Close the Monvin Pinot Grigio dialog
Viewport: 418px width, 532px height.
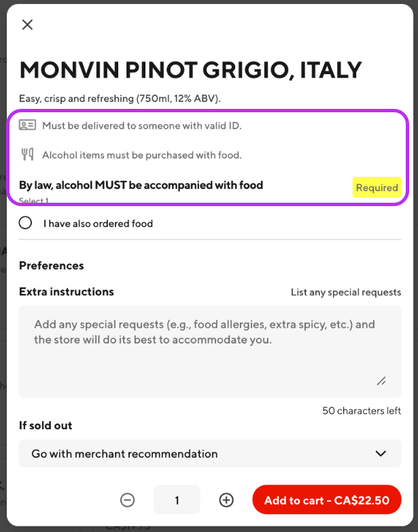[27, 24]
